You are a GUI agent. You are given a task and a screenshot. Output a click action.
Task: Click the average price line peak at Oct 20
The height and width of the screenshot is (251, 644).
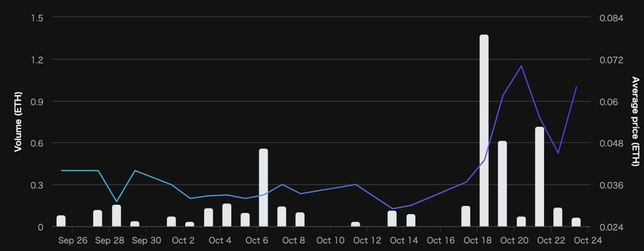pyautogui.click(x=521, y=66)
